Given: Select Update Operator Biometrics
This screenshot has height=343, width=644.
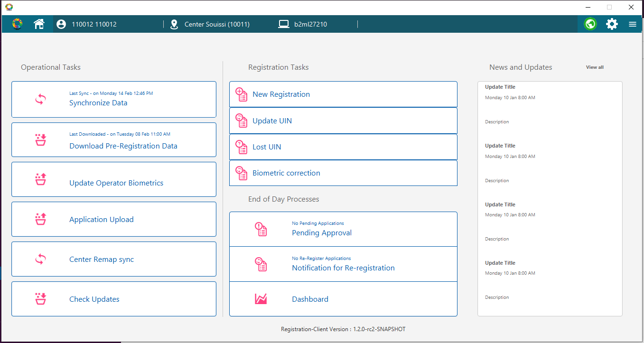Looking at the screenshot, I should (116, 183).
